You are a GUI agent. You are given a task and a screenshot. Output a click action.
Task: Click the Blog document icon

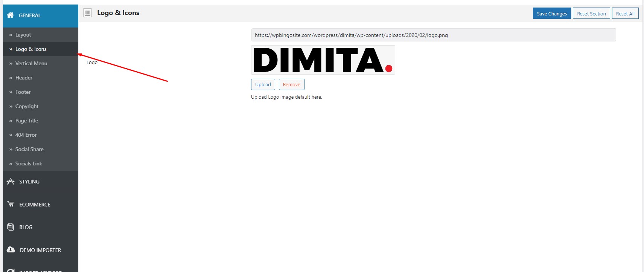11,227
